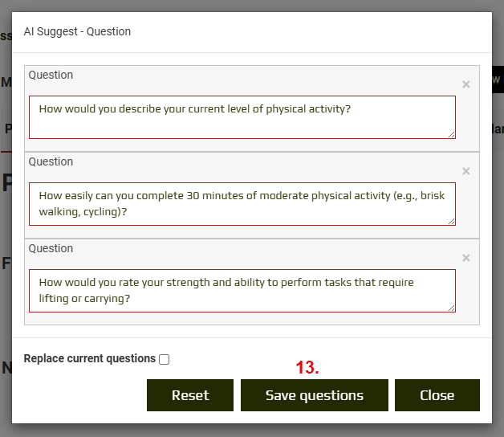Enable the Replace current questions checkbox
This screenshot has height=437, width=504.
tap(165, 359)
